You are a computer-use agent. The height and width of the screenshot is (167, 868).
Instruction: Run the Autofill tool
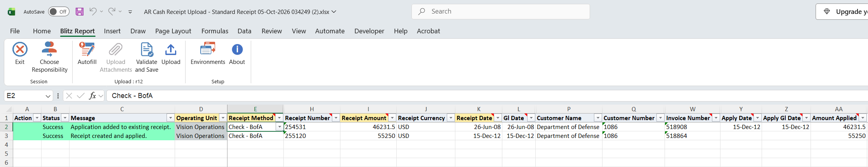pos(87,53)
